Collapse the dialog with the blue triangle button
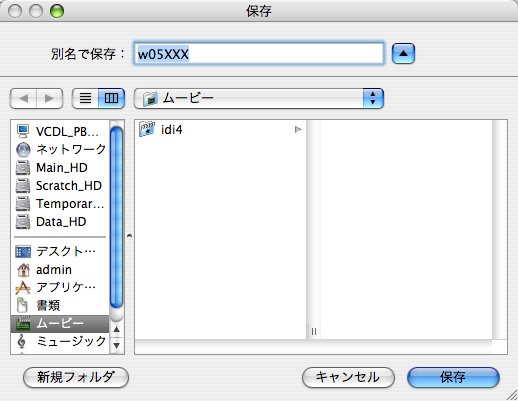The height and width of the screenshot is (401, 518). [403, 53]
